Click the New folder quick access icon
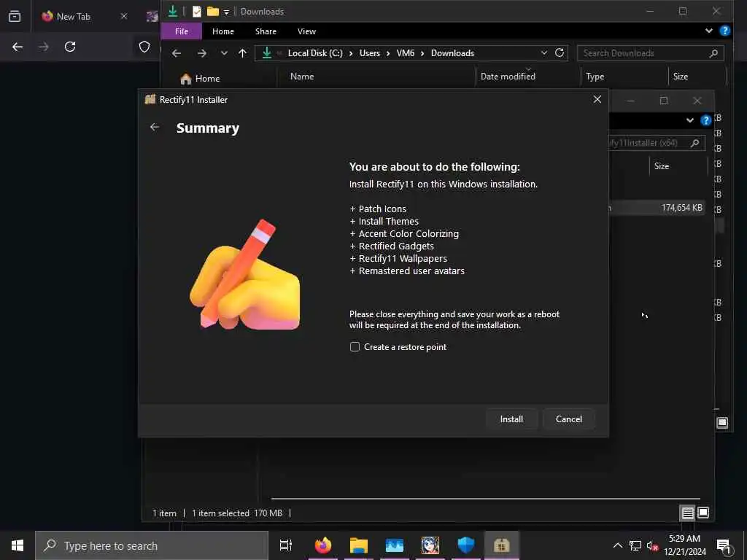The image size is (747, 560). pos(212,12)
